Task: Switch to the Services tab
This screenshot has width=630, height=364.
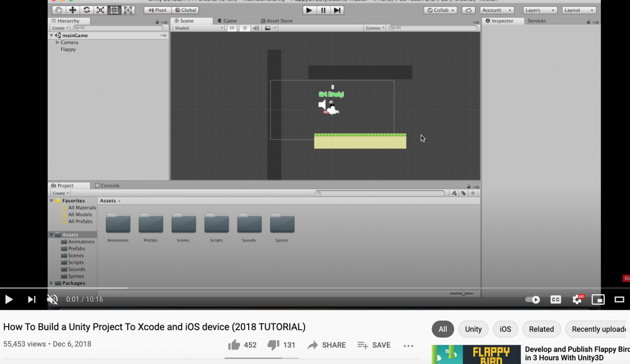Action: pos(536,21)
